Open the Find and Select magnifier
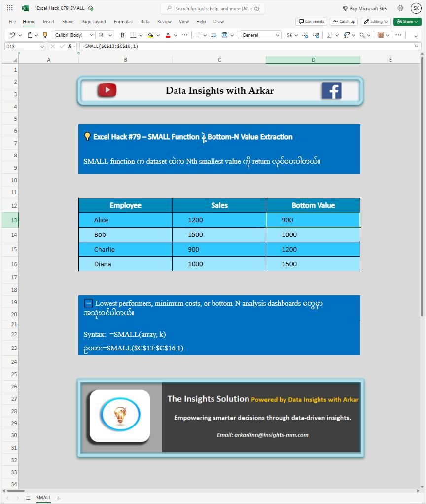The image size is (426, 504). (362, 35)
